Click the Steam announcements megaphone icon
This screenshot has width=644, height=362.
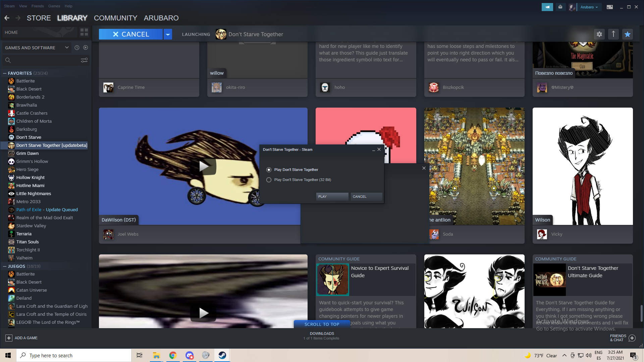tap(547, 7)
